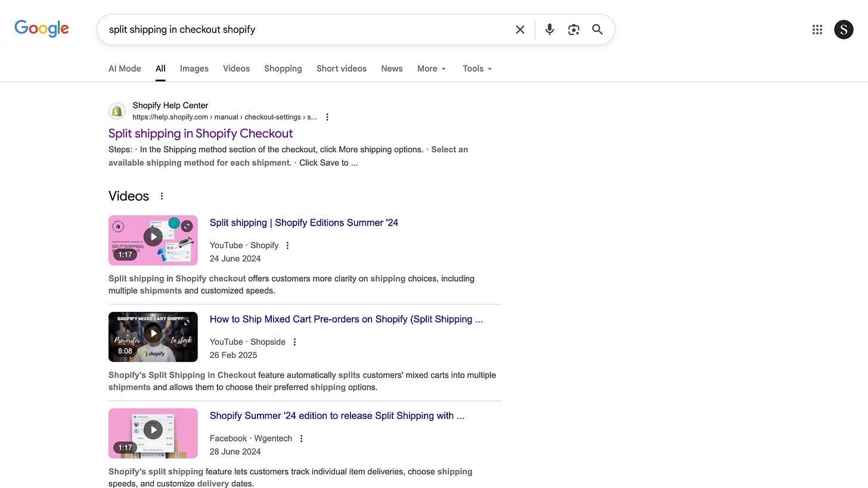Viewport: 868px width, 488px height.
Task: Click the 26 Feb 2025 date text
Action: pos(233,355)
